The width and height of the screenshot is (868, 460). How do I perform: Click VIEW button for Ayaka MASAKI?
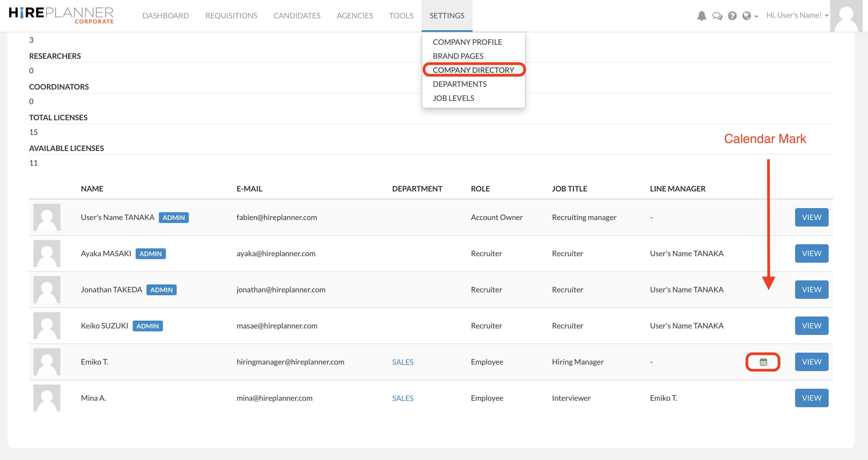click(811, 253)
